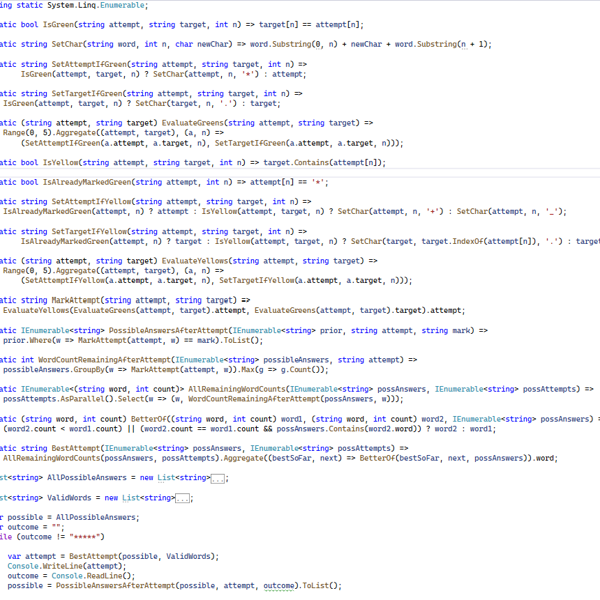Screen dimensions: 600x600
Task: Click the underlined outcome argument in last line
Action: [282, 586]
